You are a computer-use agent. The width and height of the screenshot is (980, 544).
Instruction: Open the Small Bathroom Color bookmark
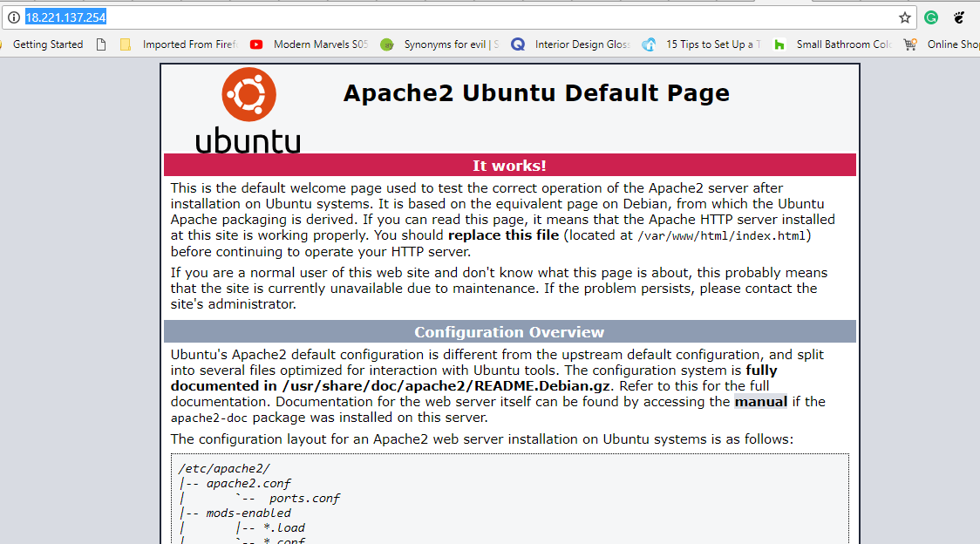pyautogui.click(x=832, y=44)
